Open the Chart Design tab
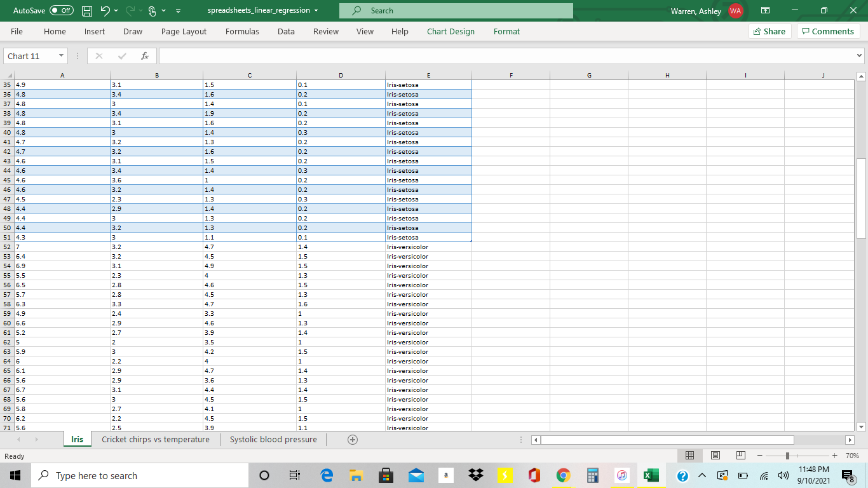 [x=451, y=31]
